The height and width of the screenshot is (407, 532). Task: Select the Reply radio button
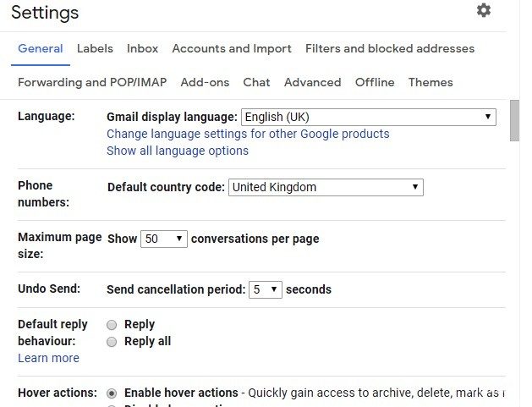tap(112, 325)
